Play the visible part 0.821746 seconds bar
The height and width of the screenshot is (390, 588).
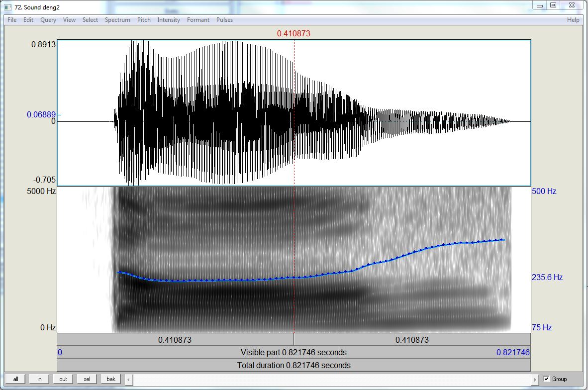click(x=294, y=353)
